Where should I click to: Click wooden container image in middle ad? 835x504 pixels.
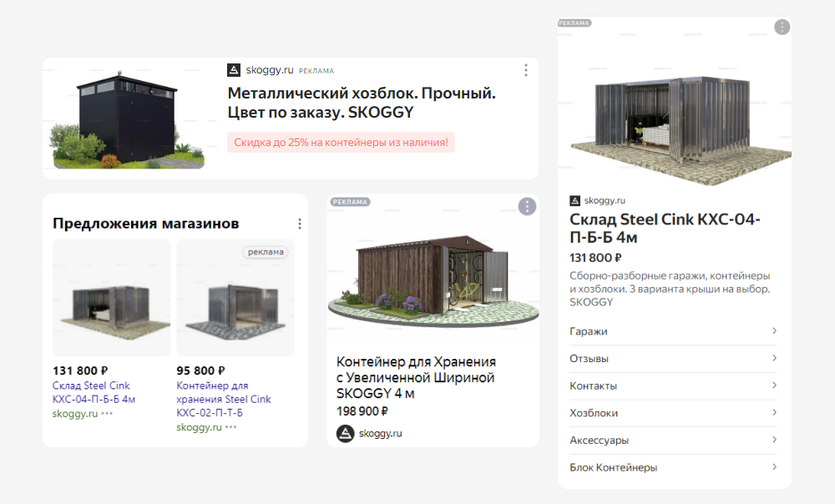[x=433, y=271]
